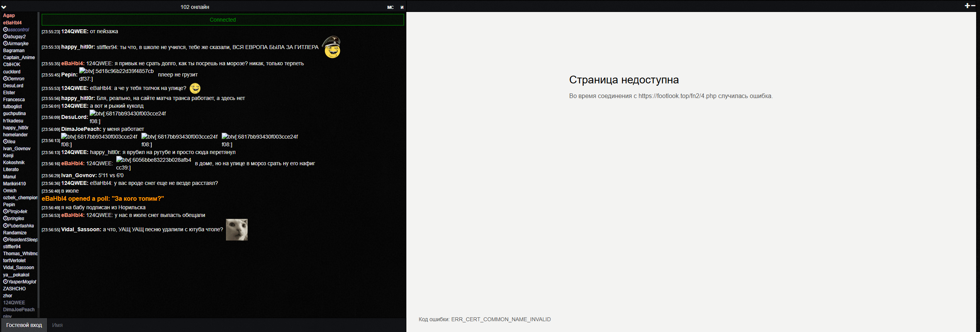The width and height of the screenshot is (980, 332).
Task: Focus the Имя name input field
Action: 226,325
